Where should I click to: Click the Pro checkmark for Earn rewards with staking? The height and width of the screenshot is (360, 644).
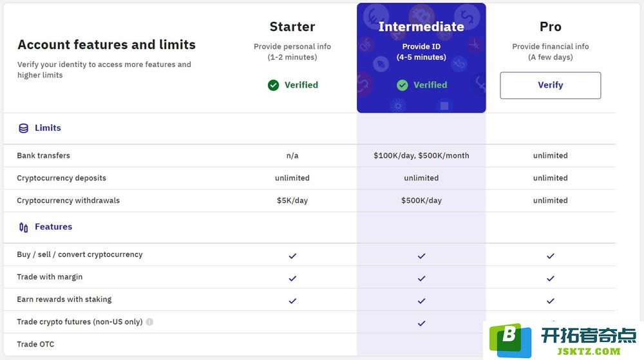pos(551,301)
